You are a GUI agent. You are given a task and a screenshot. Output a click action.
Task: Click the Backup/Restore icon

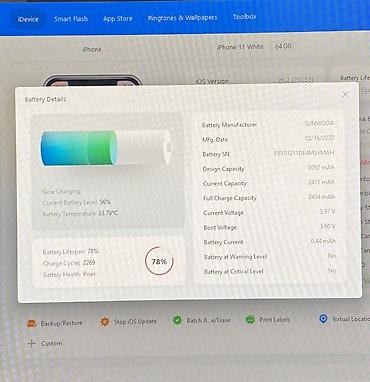pos(31,323)
